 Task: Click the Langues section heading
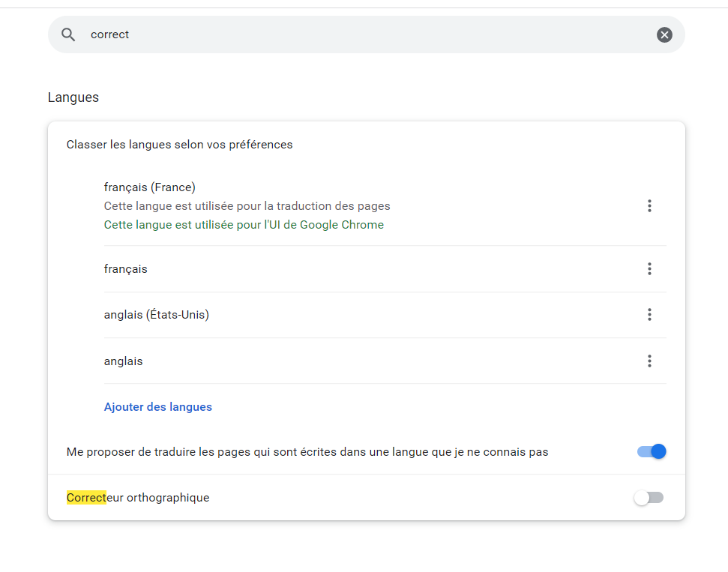click(x=73, y=97)
